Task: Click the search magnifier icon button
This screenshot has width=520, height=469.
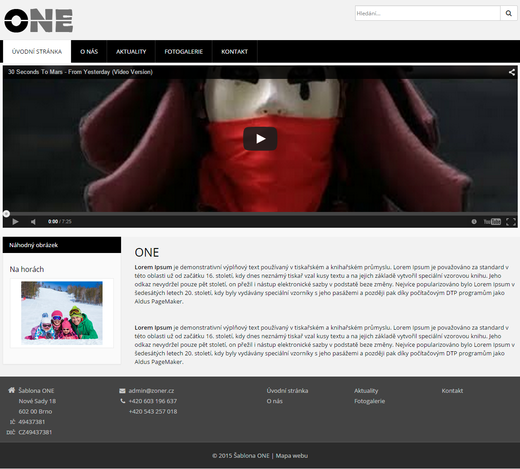Action: 508,13
